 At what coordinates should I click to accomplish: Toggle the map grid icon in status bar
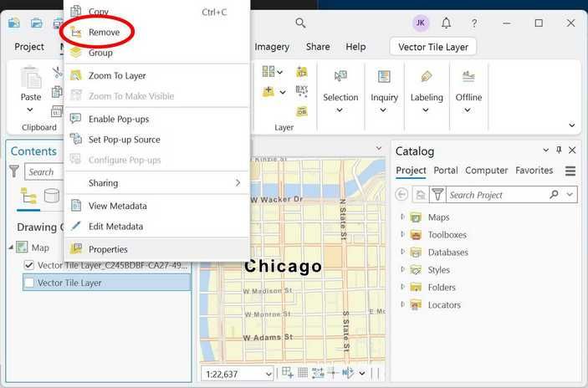point(303,373)
